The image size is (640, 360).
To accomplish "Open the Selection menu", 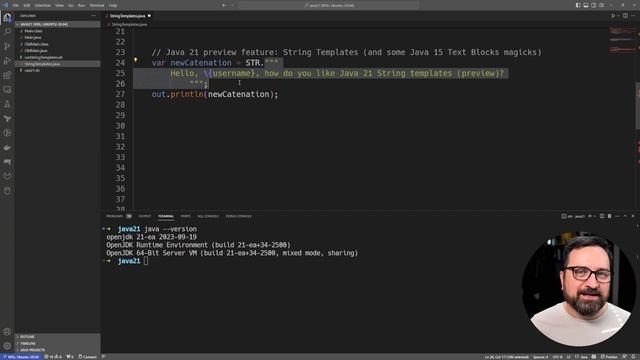I will [42, 5].
